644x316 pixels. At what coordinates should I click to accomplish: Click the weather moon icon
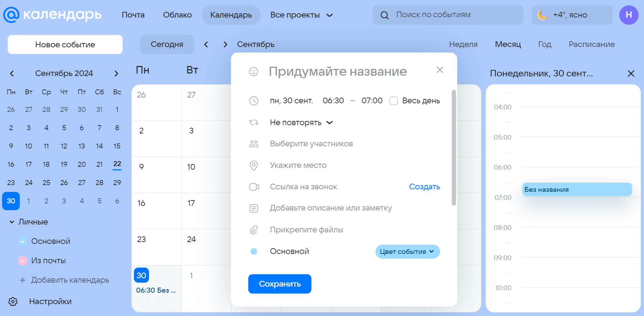pyautogui.click(x=542, y=15)
